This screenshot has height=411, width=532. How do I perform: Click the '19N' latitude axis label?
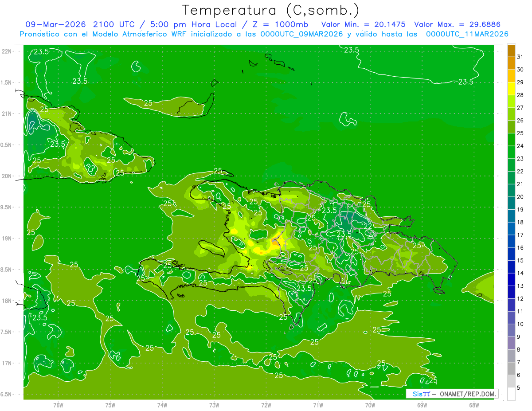click(7, 239)
